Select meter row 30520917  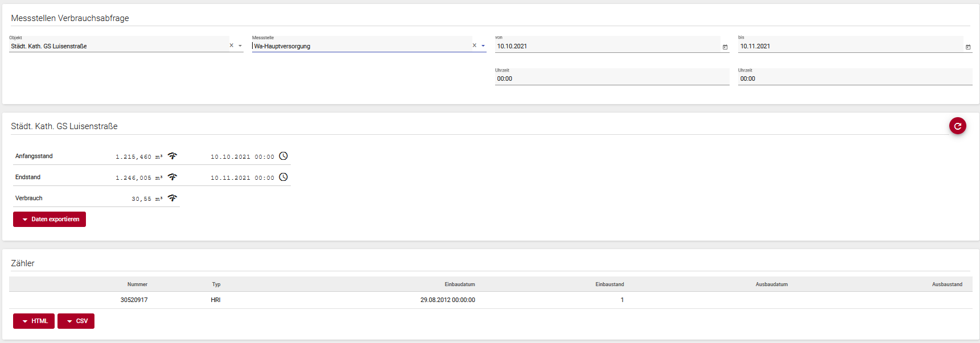tap(134, 300)
